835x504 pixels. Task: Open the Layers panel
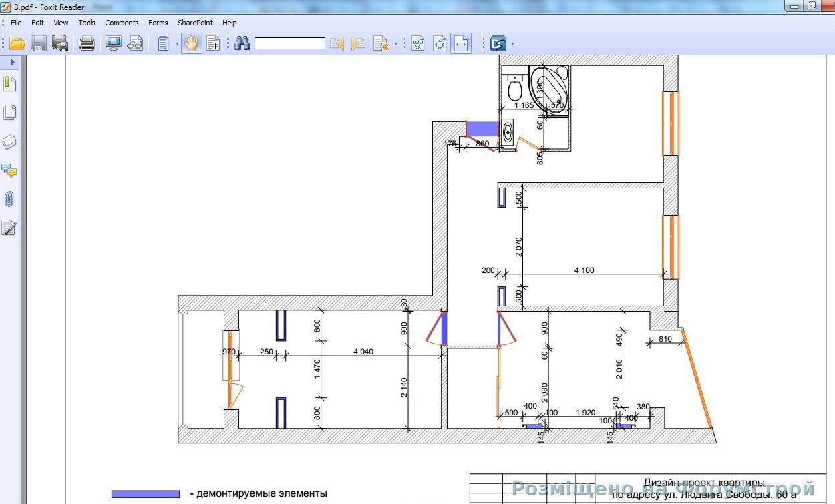pos(9,142)
